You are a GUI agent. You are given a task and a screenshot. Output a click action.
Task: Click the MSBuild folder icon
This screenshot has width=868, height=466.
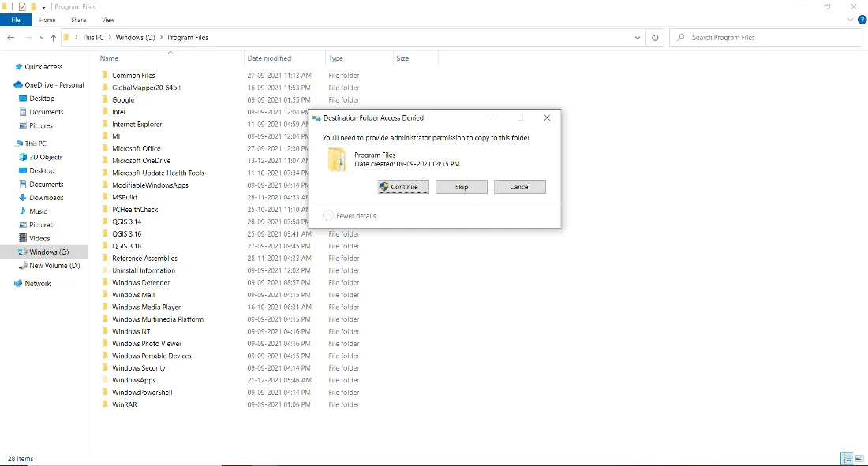[x=105, y=197]
